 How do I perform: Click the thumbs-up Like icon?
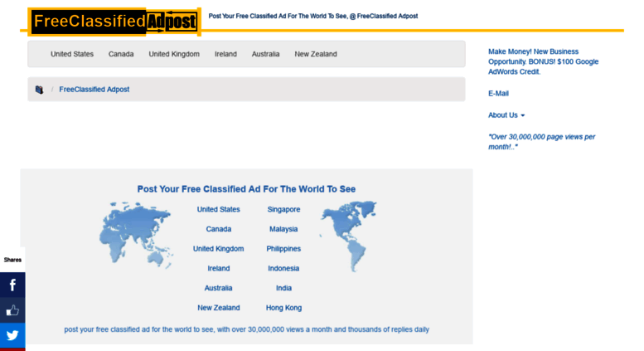tap(12, 310)
